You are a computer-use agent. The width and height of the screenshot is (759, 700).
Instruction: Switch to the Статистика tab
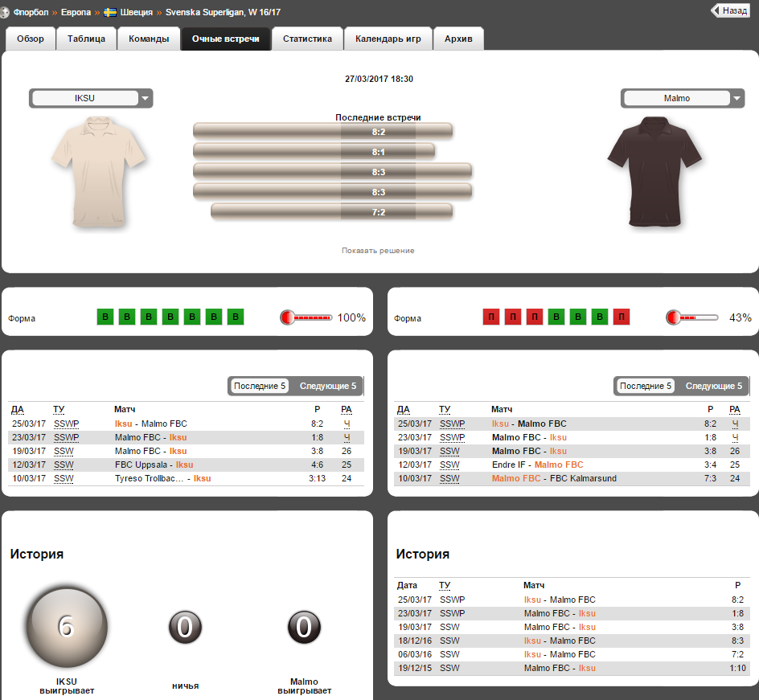click(307, 39)
